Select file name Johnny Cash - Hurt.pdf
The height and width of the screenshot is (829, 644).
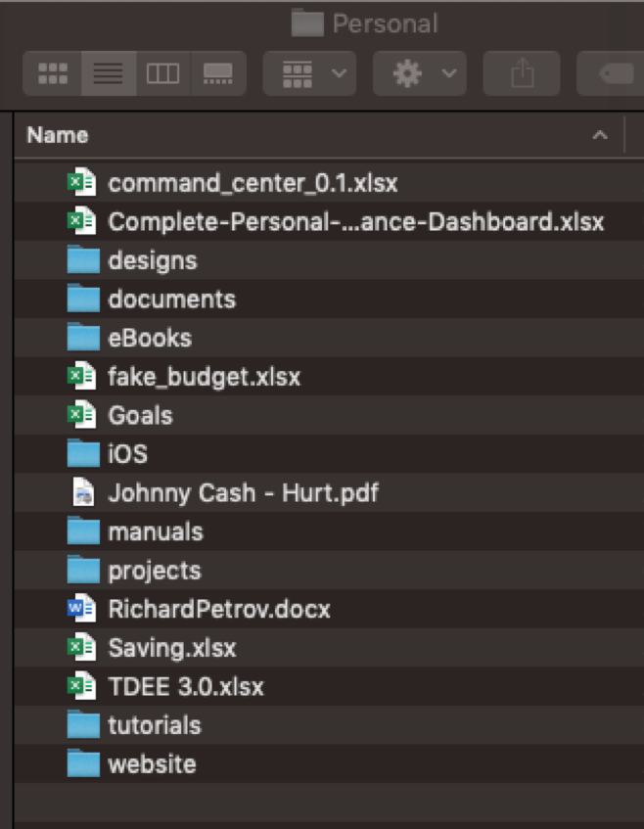244,492
